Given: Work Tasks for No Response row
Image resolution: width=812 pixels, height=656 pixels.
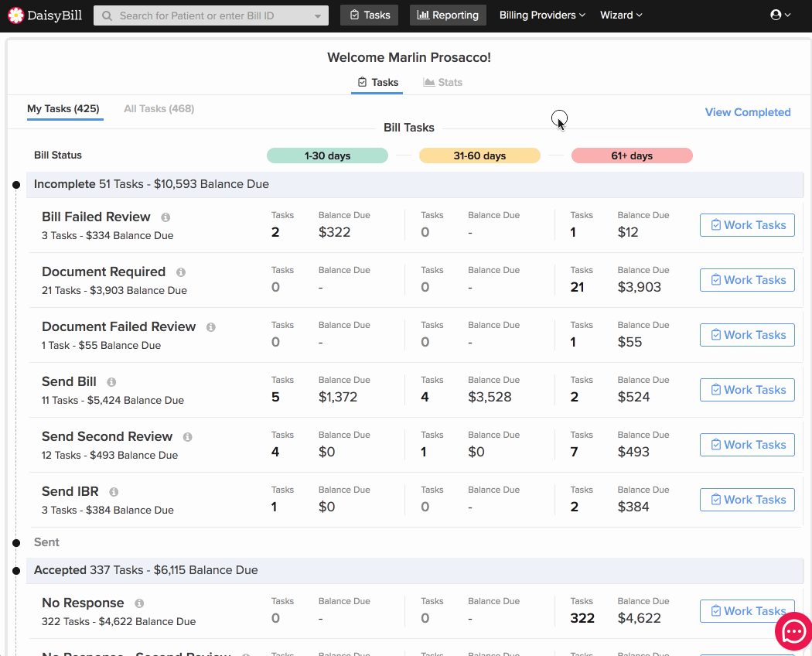Looking at the screenshot, I should pos(747,611).
